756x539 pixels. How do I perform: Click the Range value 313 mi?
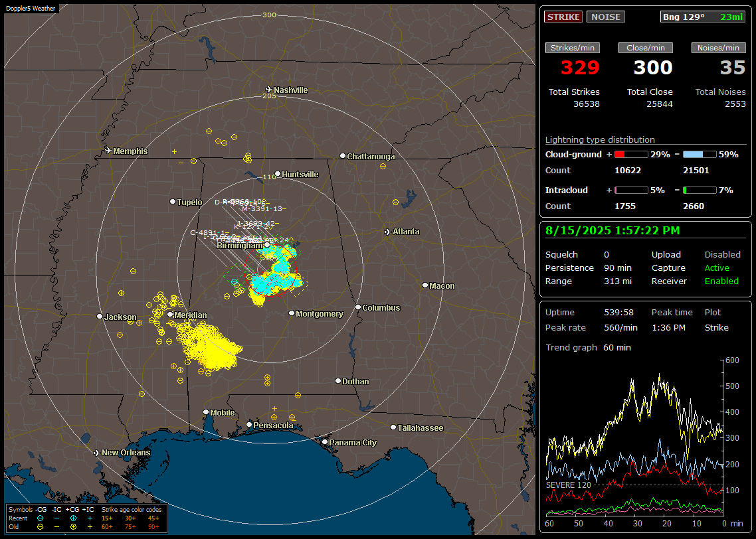coord(618,281)
